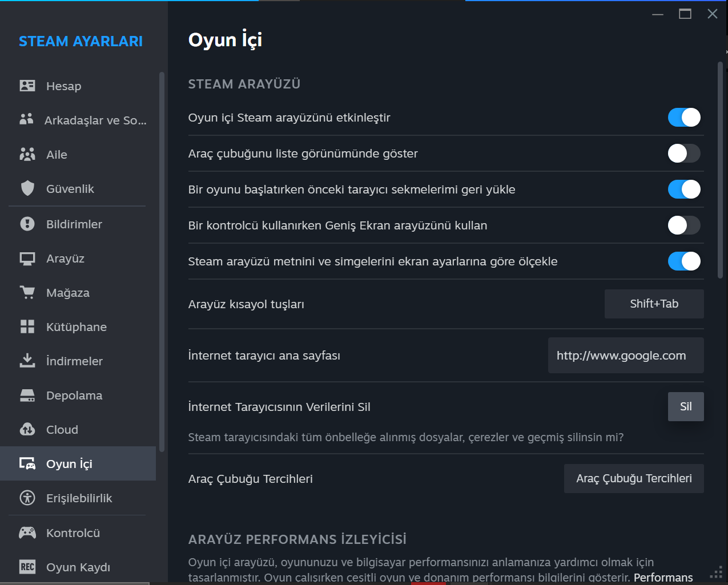Screen dimensions: 728x585
Task: Click the Aile family group icon
Action: coord(27,154)
